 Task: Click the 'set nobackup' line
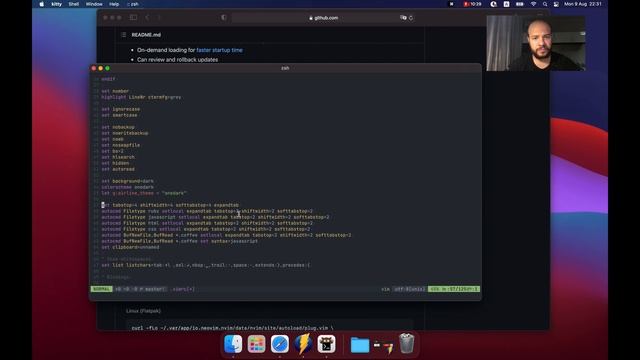click(118, 127)
